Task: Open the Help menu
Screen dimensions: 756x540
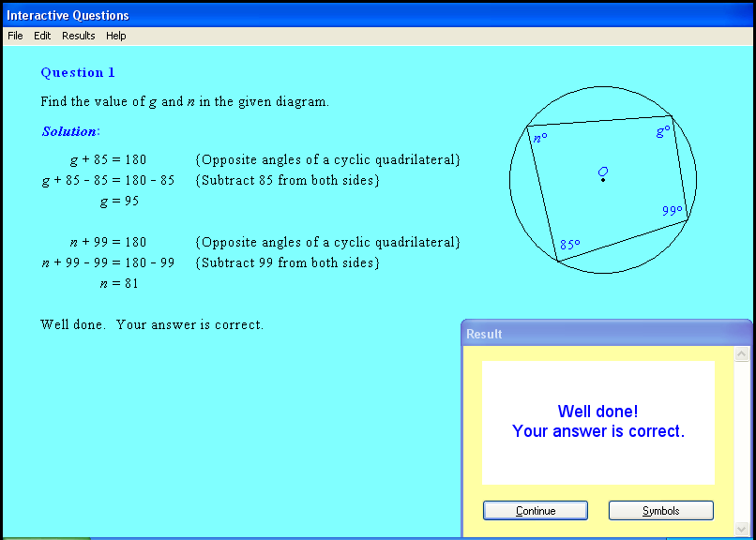Action: tap(115, 36)
